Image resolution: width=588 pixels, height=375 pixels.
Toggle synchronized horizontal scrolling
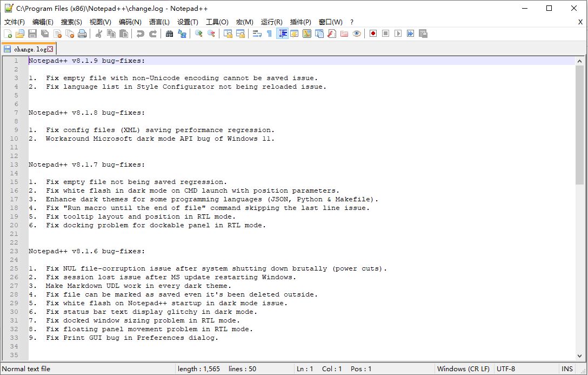tap(240, 34)
